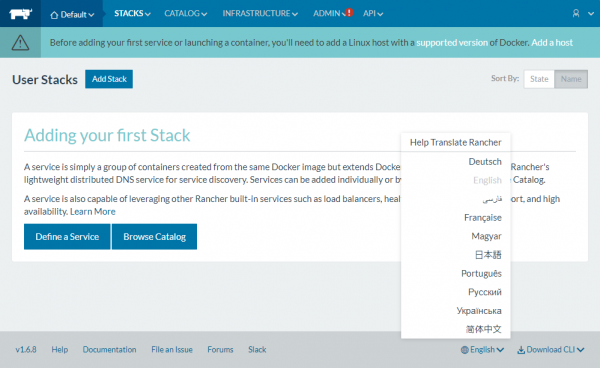Expand the Stacks menu
Viewport: 600px width, 368px height.
point(132,13)
